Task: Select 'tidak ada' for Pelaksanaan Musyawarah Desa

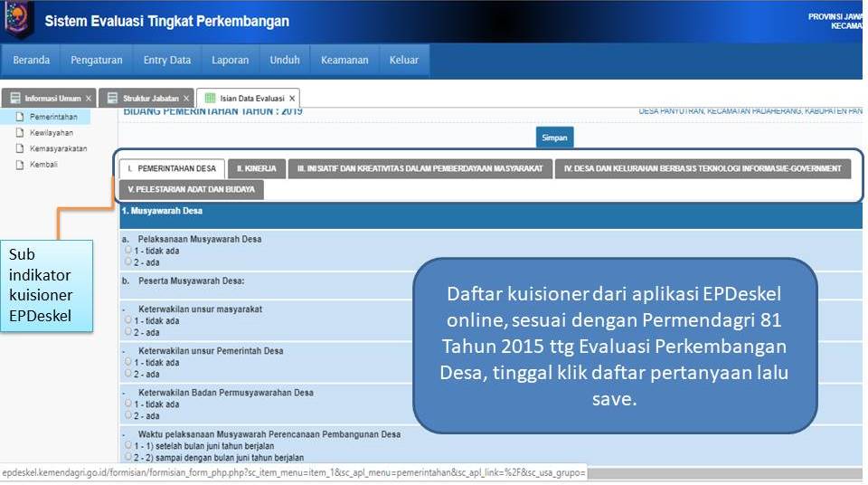Action: click(x=127, y=250)
